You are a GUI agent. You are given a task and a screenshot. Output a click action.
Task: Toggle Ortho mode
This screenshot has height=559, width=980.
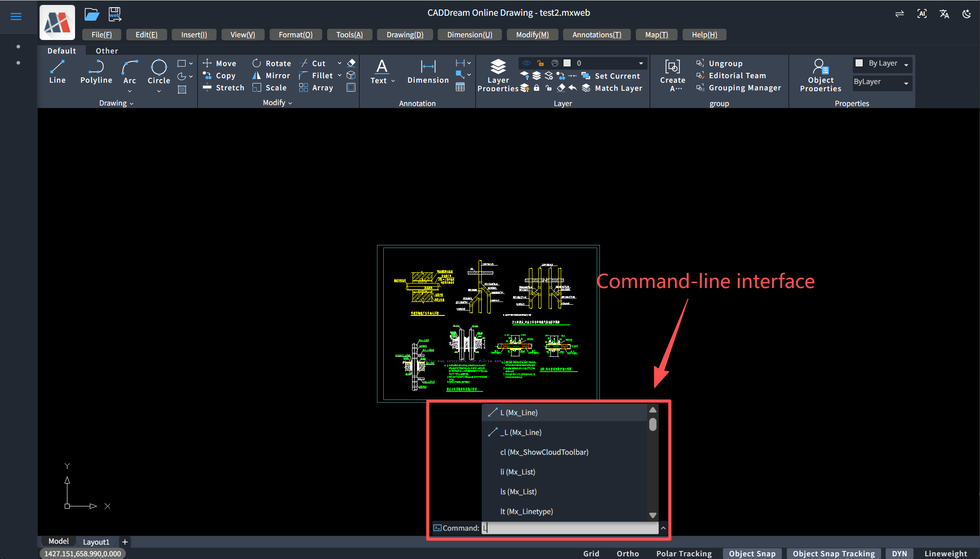(x=628, y=554)
